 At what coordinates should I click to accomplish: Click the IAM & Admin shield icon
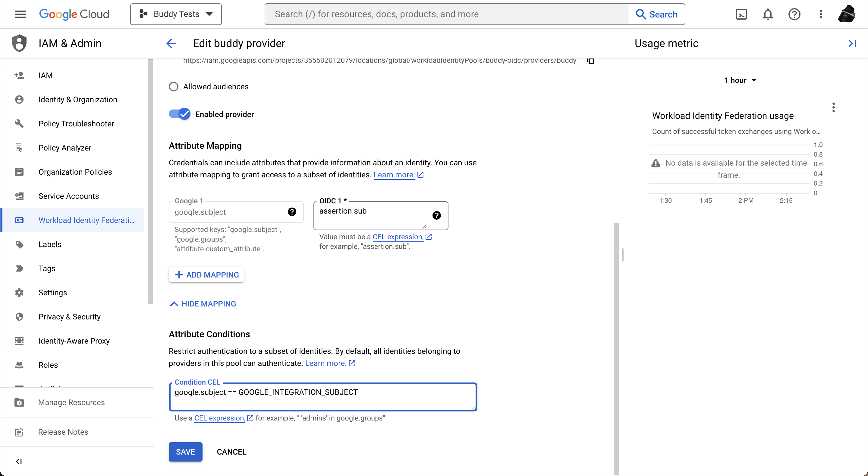19,43
